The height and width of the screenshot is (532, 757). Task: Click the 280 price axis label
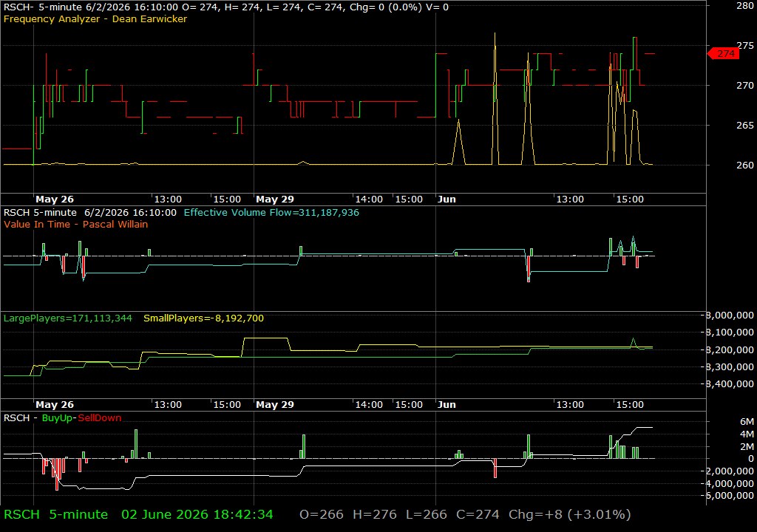745,6
